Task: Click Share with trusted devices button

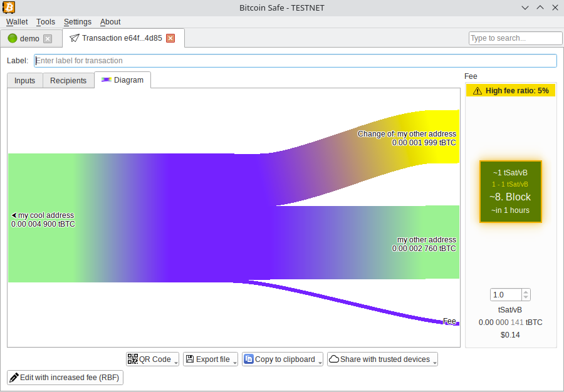Action: (382, 359)
